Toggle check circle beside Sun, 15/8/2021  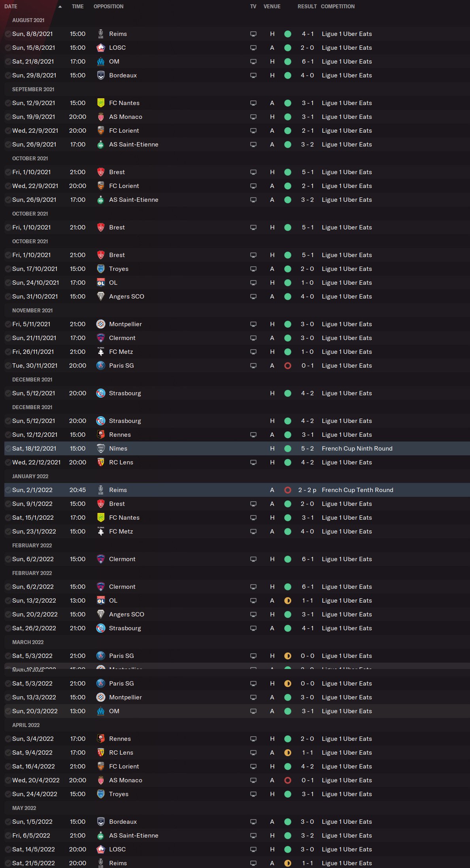[8, 48]
